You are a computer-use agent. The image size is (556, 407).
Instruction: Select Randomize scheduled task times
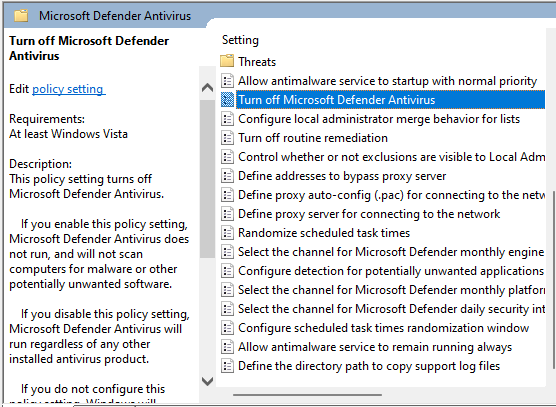[x=324, y=233]
